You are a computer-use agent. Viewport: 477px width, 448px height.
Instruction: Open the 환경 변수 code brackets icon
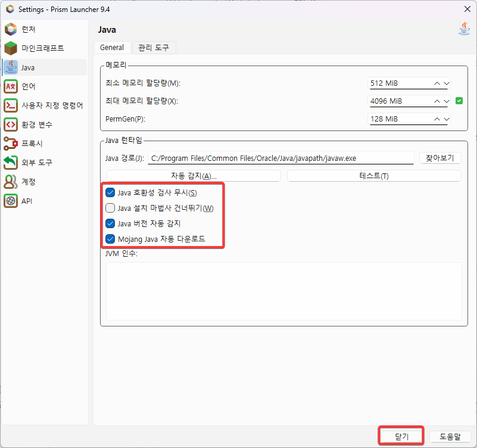point(11,125)
